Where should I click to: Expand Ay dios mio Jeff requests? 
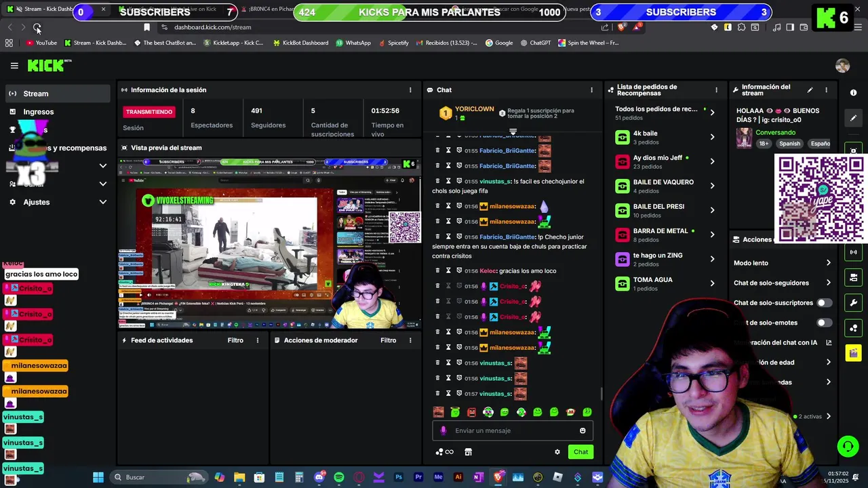click(x=712, y=161)
